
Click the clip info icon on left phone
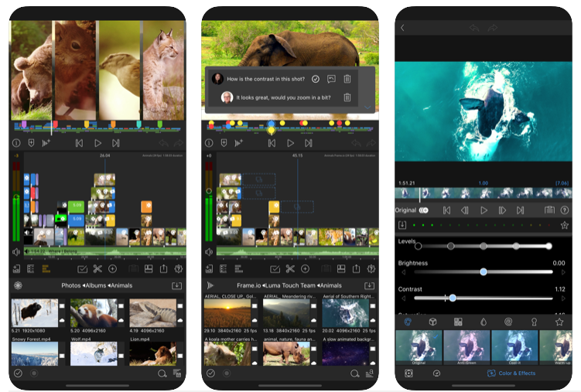coord(16,143)
